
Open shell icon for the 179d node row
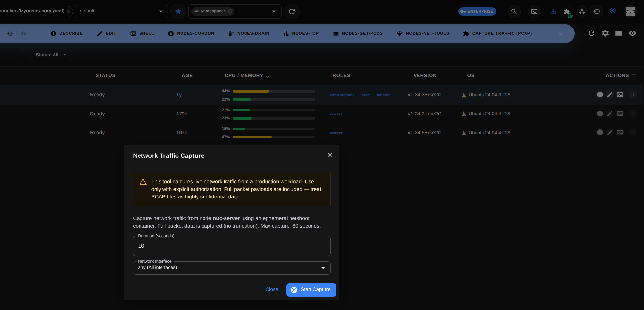[620, 114]
